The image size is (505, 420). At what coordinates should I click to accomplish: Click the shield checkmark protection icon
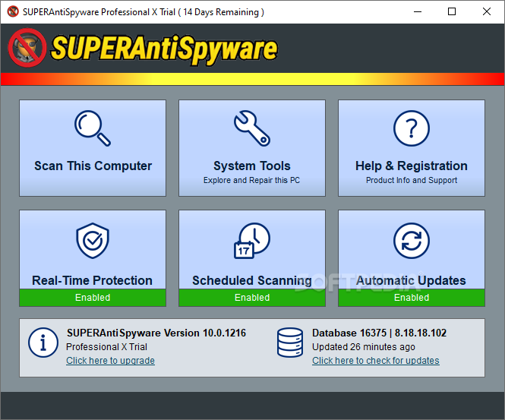point(93,240)
